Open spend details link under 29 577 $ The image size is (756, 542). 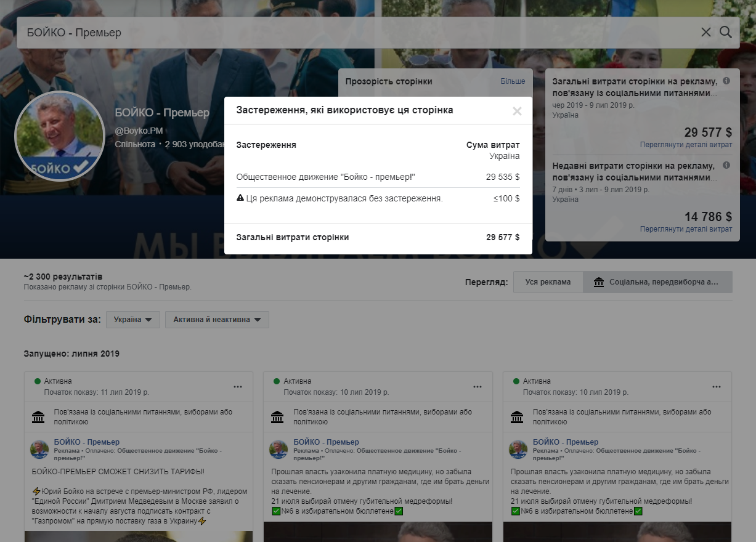(686, 145)
